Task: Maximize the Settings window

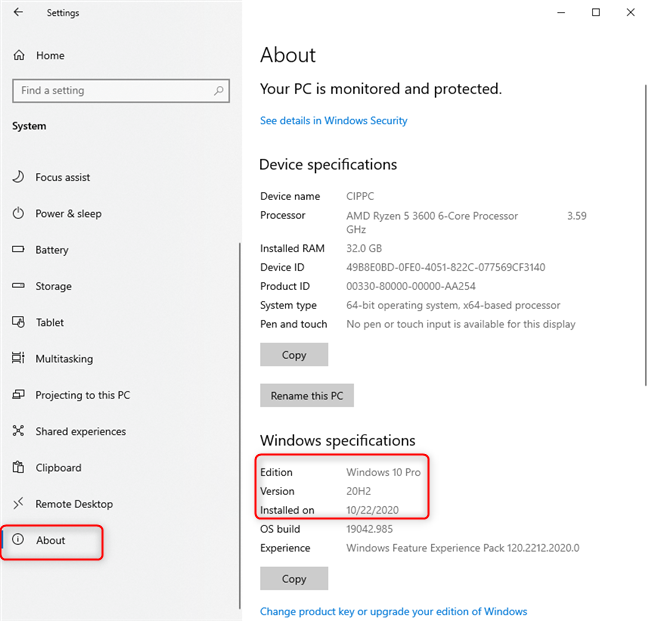Action: (596, 12)
